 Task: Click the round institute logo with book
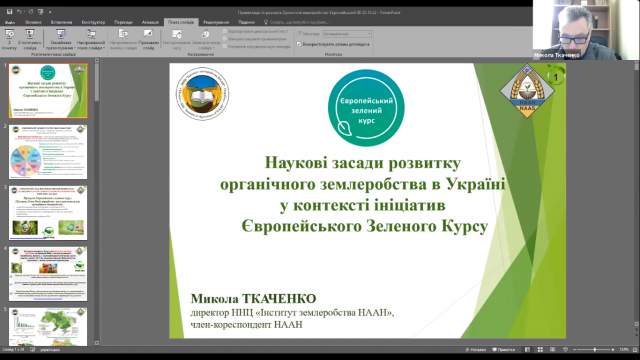click(202, 94)
